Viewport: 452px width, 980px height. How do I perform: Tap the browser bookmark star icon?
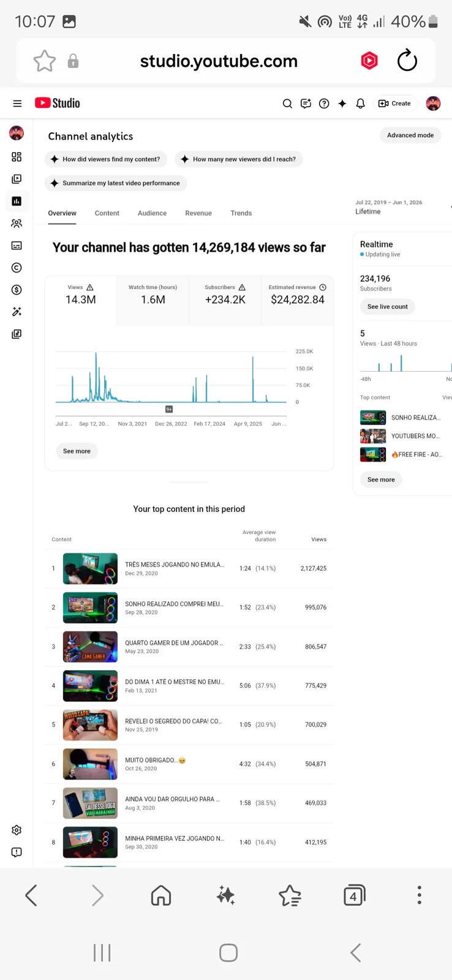tap(44, 61)
